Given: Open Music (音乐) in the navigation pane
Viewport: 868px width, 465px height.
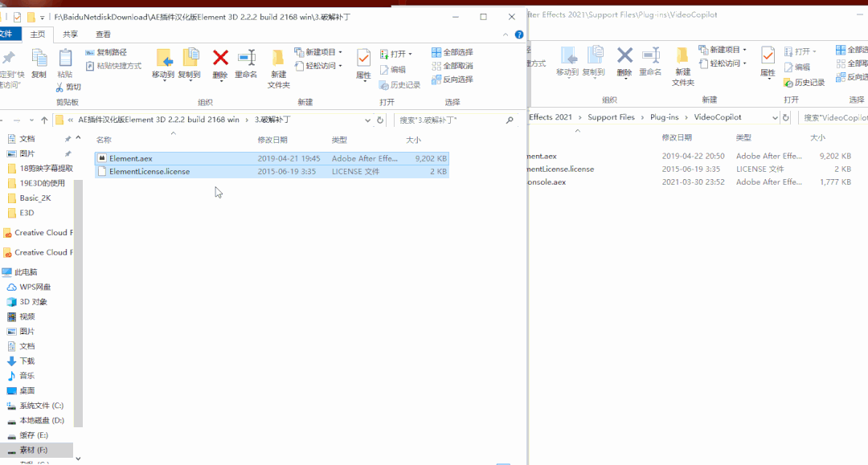Looking at the screenshot, I should click(x=27, y=376).
